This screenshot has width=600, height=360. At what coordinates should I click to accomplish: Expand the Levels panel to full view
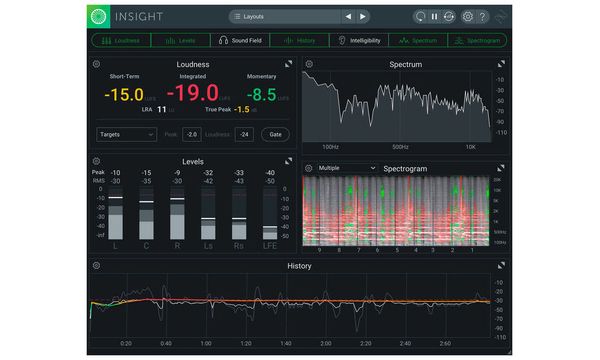click(288, 161)
